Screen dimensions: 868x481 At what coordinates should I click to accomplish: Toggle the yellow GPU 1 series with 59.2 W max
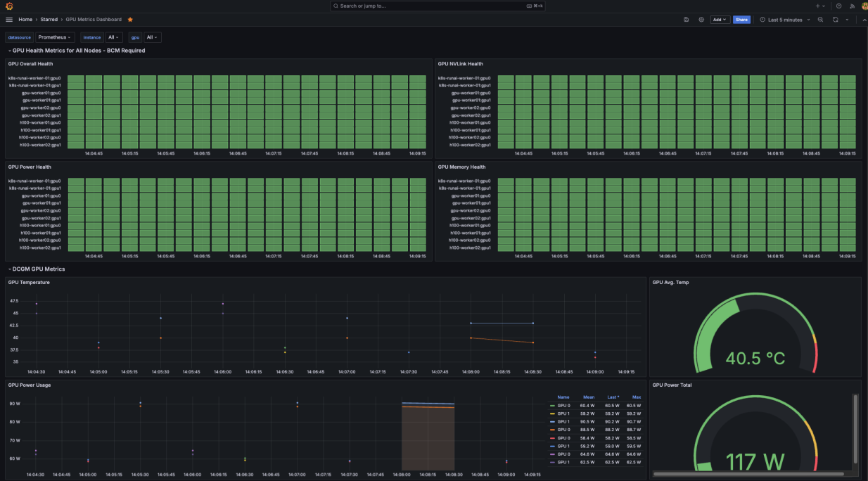[x=564, y=413]
